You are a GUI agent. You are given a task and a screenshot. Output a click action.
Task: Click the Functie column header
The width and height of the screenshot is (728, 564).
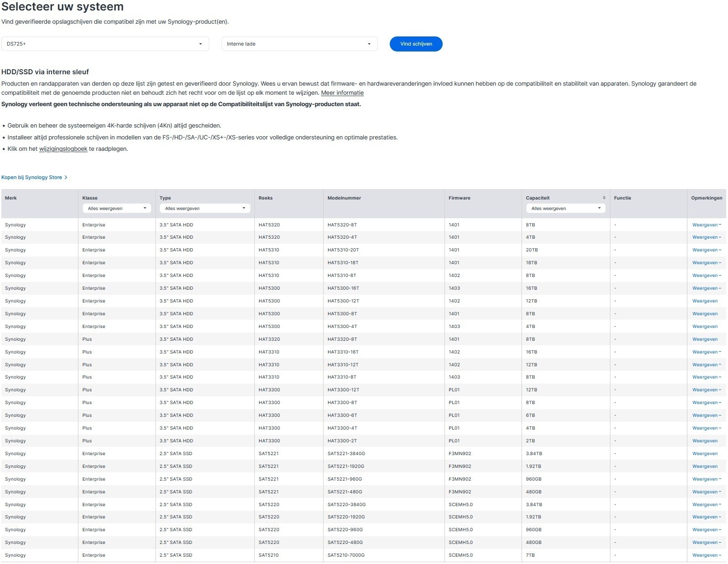pos(622,198)
